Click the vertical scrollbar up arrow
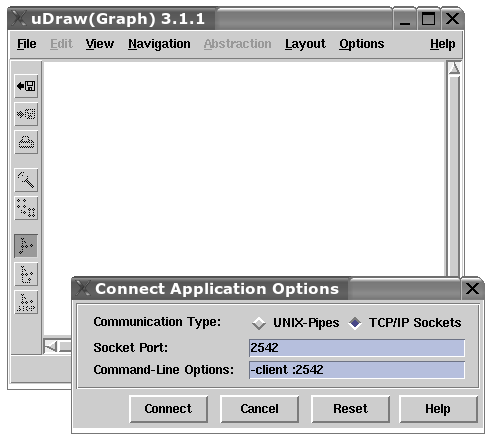Screen dimensions: 491x441 pos(454,69)
